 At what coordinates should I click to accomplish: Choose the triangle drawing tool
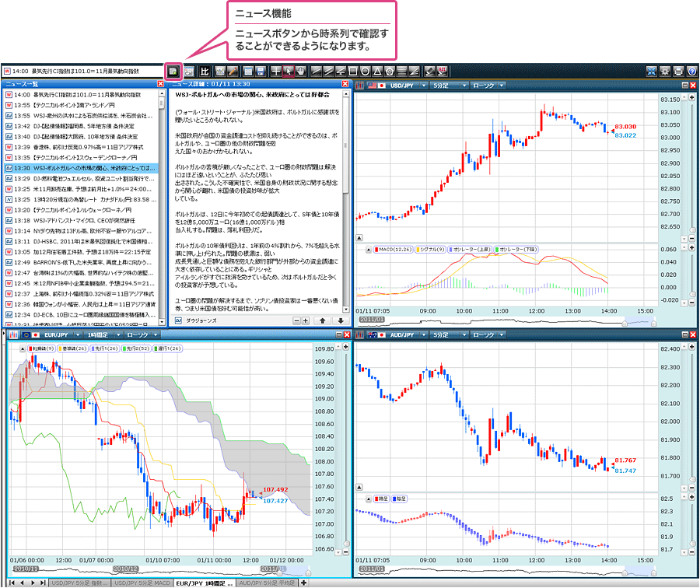point(377,71)
